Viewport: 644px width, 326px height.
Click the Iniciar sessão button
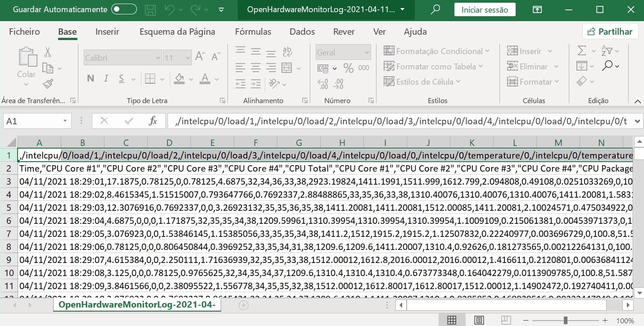[485, 9]
